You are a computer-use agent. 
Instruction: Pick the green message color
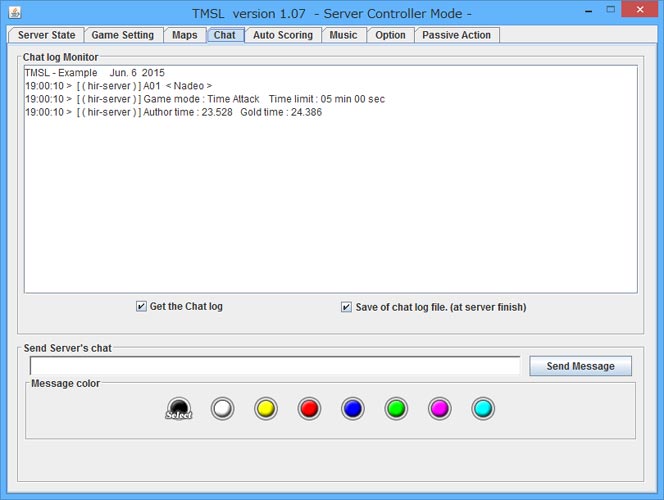[x=396, y=409]
